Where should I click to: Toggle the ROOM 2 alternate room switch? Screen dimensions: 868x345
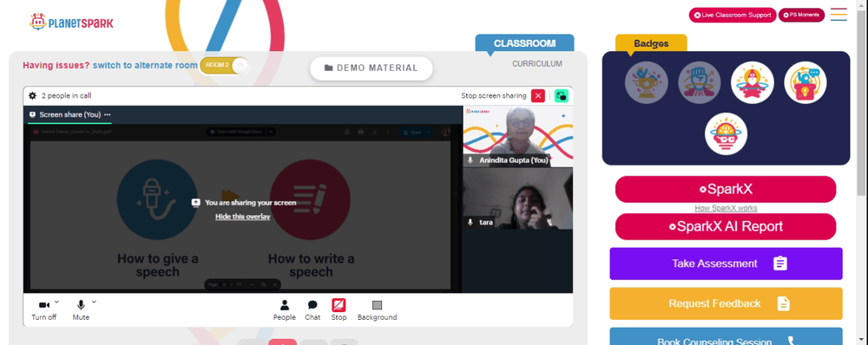click(224, 65)
